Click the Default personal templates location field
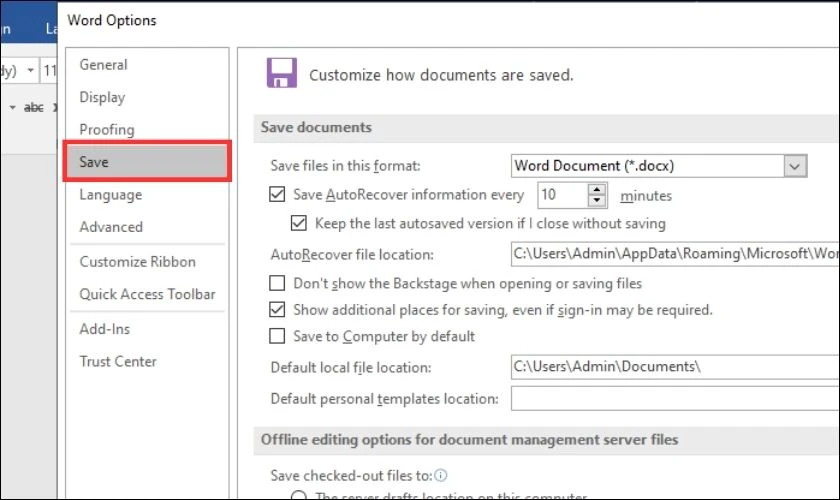The image size is (840, 500). 675,399
